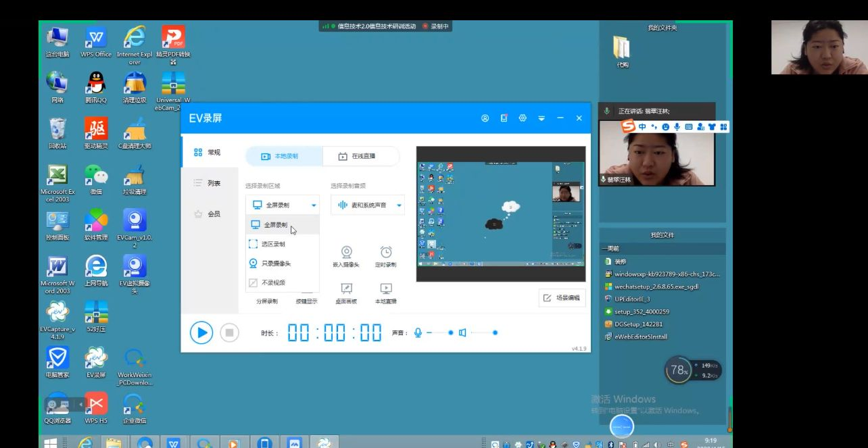This screenshot has width=868, height=448.
Task: Click the 分屏录制 label
Action: [x=267, y=301]
